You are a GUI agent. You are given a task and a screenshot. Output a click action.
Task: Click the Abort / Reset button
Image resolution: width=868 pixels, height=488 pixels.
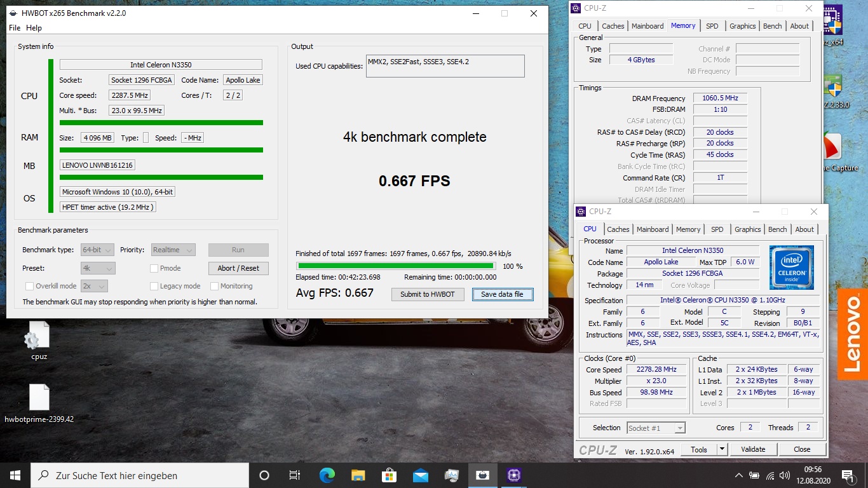238,268
